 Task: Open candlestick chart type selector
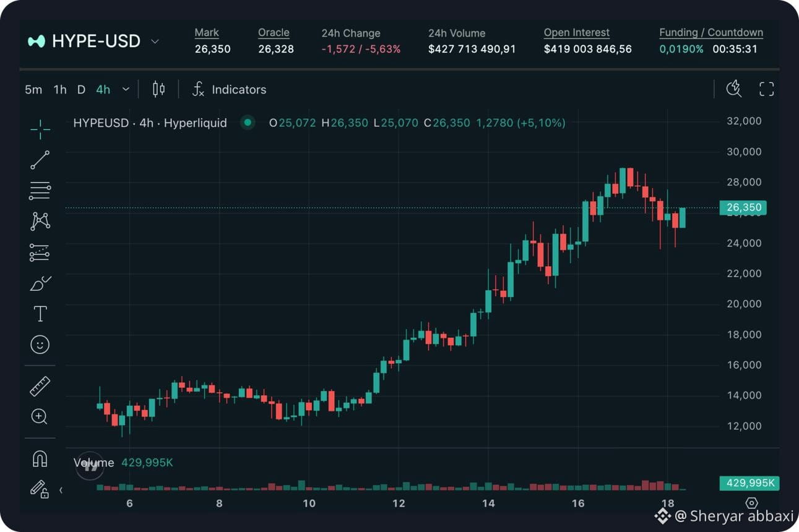click(158, 89)
